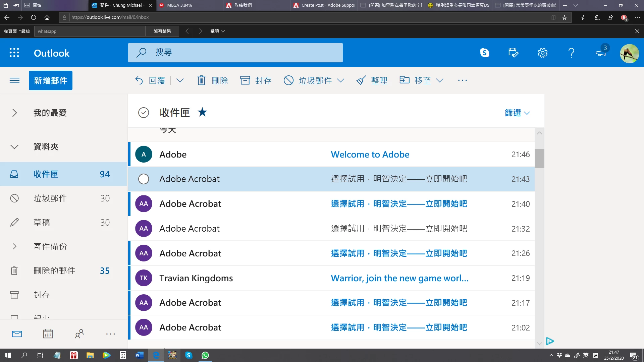Open the My Day calendar-check icon
644x362 pixels.
tap(513, 53)
